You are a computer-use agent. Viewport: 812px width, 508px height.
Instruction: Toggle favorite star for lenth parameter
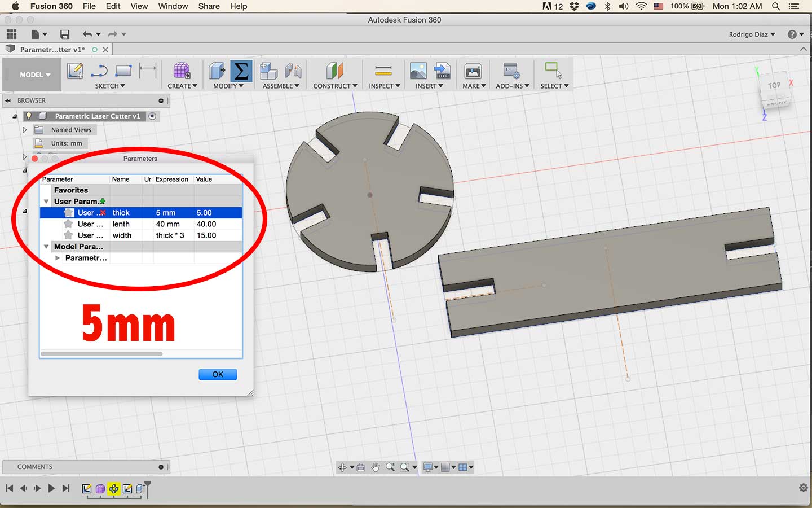coord(69,224)
